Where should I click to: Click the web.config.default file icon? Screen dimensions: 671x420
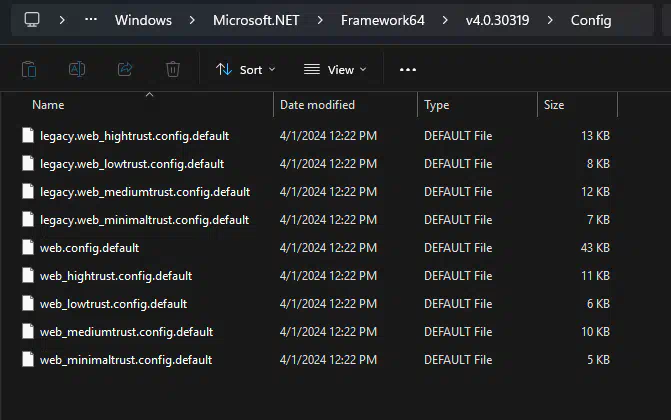(28, 247)
